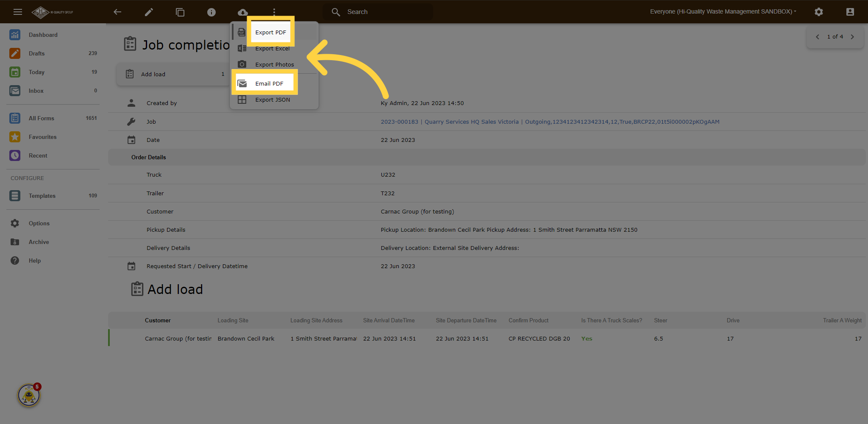Viewport: 868px width, 424px height.
Task: Select the pencil edit icon in top toolbar
Action: click(x=149, y=12)
